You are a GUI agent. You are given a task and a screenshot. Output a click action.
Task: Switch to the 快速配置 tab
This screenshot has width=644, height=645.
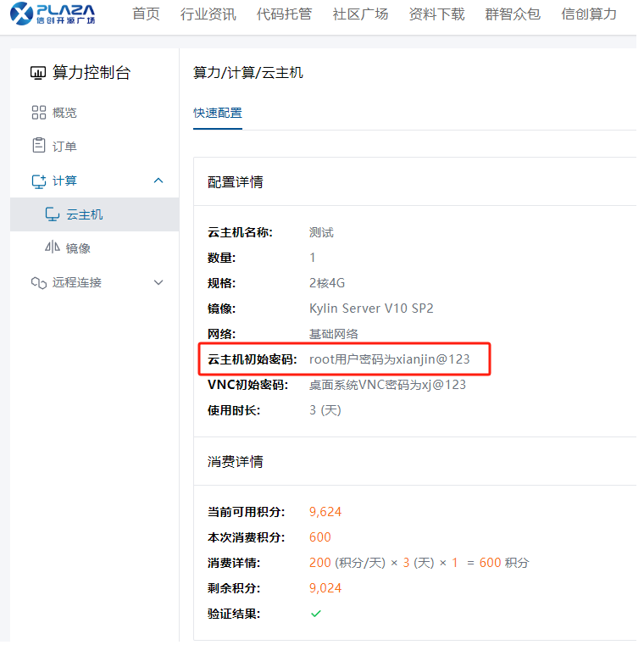point(218,113)
